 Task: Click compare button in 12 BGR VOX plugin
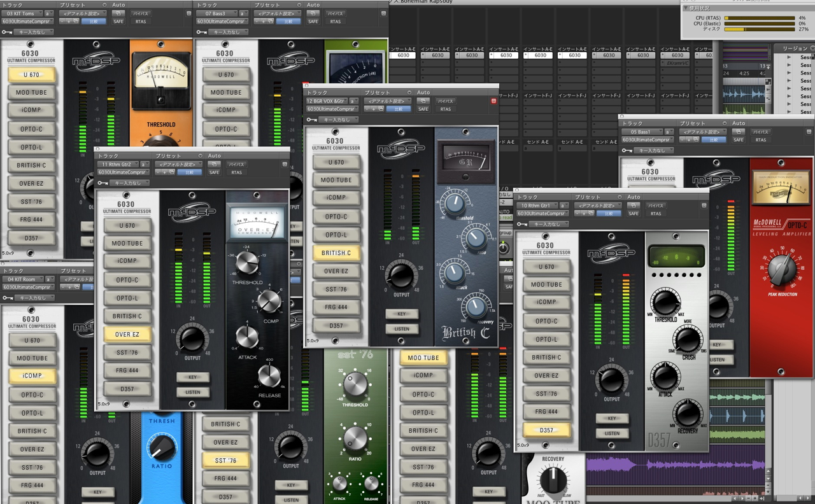(398, 109)
